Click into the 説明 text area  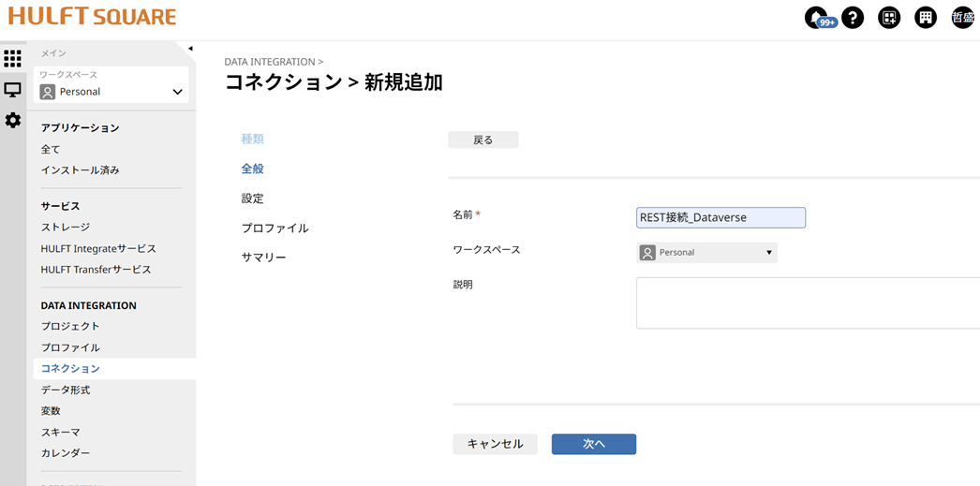tap(809, 303)
